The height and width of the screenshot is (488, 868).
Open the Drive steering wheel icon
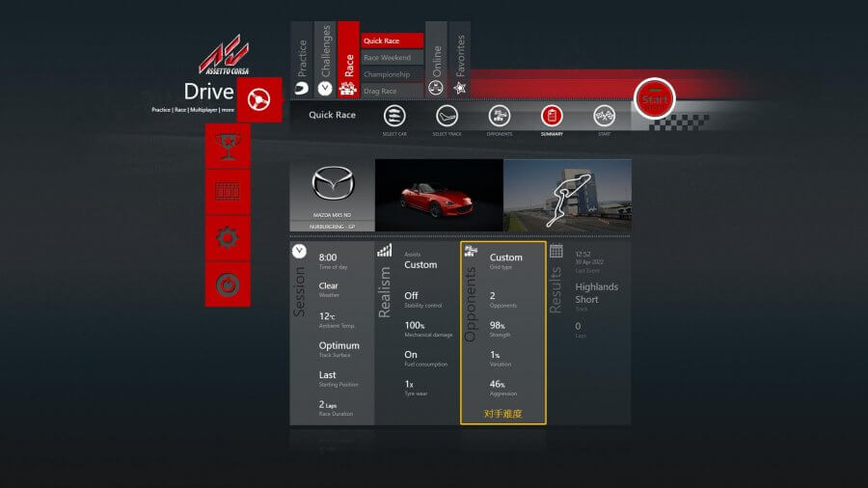coord(259,99)
